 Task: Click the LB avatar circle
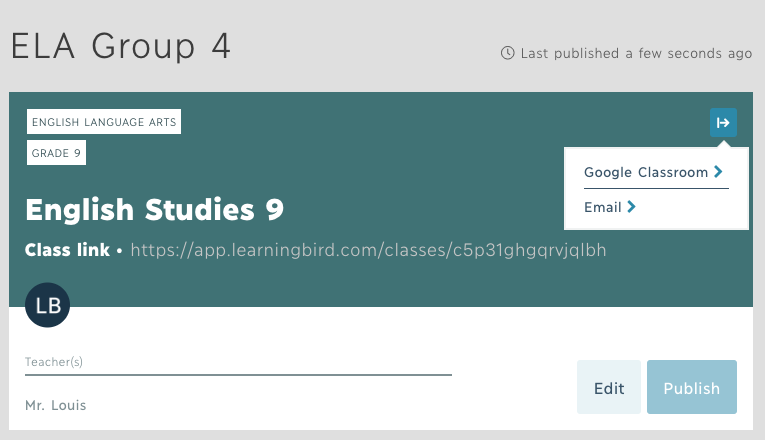tap(47, 305)
